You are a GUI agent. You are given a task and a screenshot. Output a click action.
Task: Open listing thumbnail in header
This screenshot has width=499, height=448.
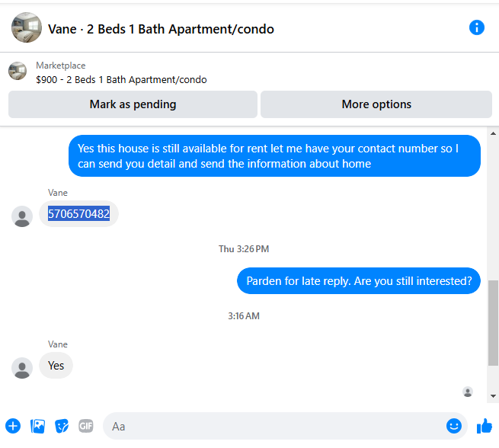pyautogui.click(x=27, y=27)
